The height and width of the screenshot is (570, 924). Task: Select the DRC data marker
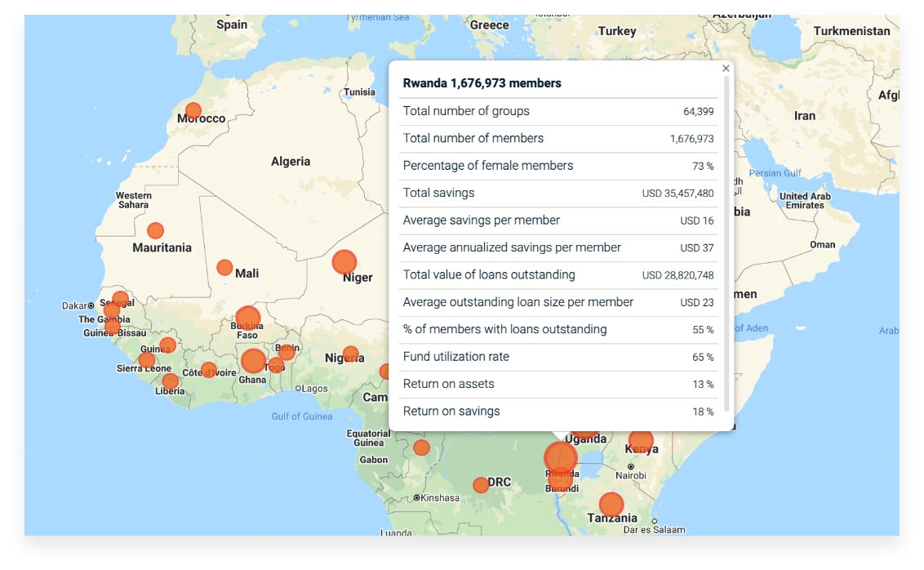481,485
